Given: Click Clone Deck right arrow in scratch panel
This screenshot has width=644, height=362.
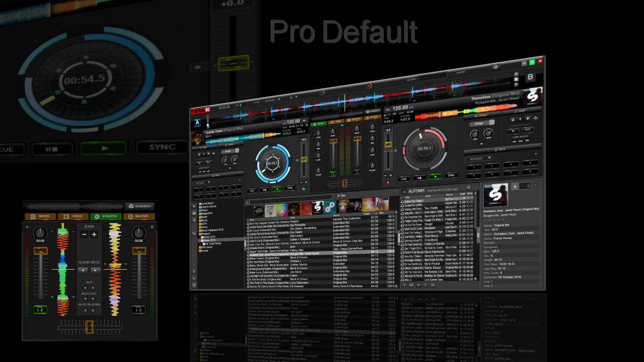Looking at the screenshot, I should point(95,271).
